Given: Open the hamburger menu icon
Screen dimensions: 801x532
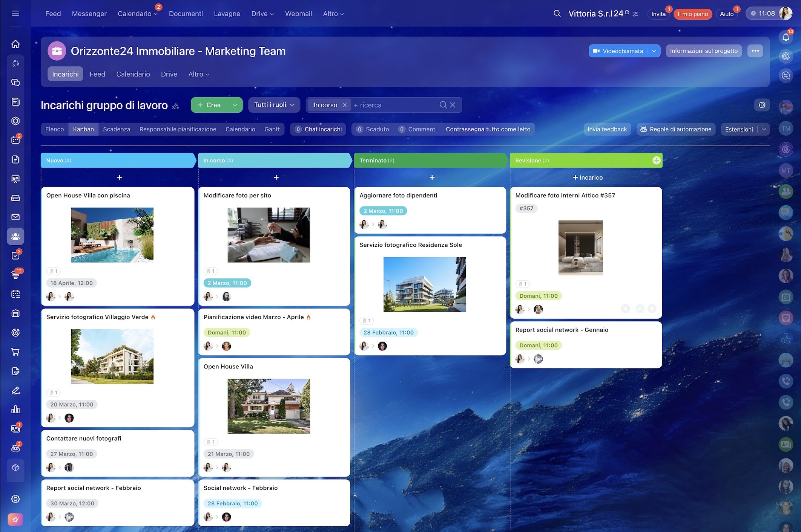Looking at the screenshot, I should [15, 14].
